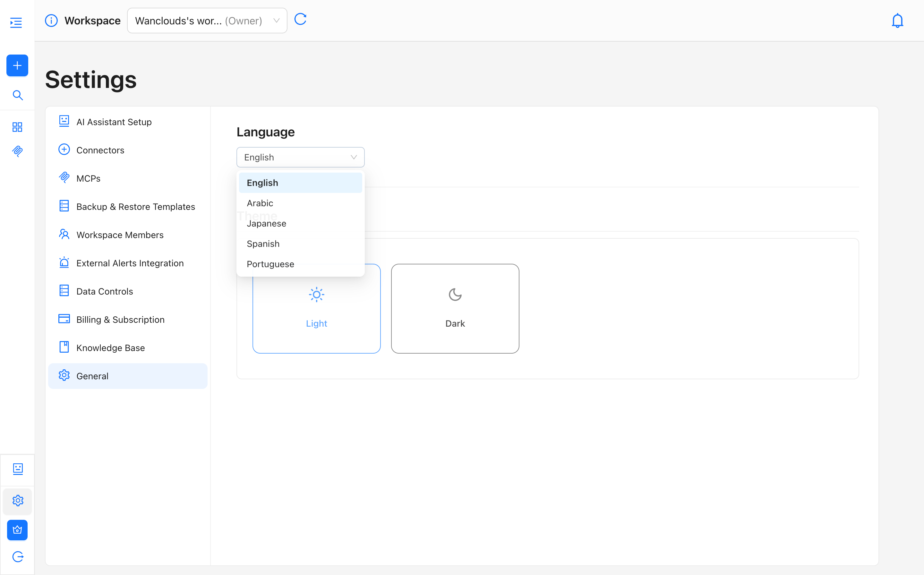Click the notification bell icon

897,21
